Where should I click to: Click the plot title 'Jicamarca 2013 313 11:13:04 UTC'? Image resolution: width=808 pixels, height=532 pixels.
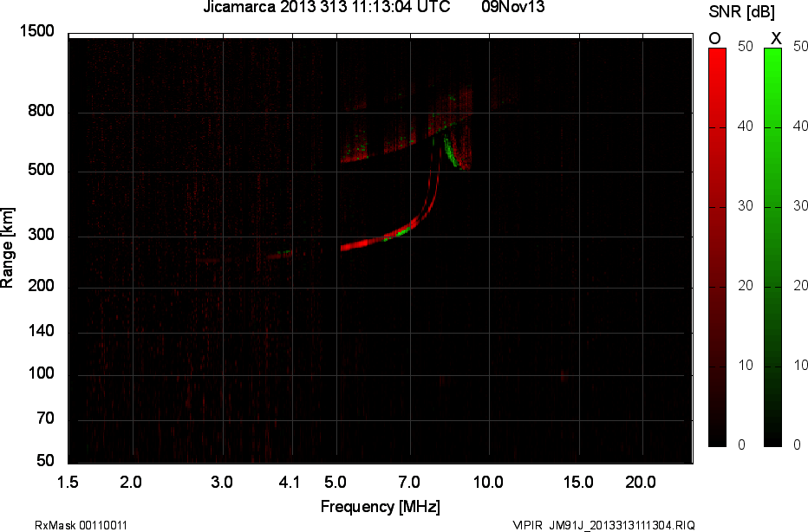327,7
